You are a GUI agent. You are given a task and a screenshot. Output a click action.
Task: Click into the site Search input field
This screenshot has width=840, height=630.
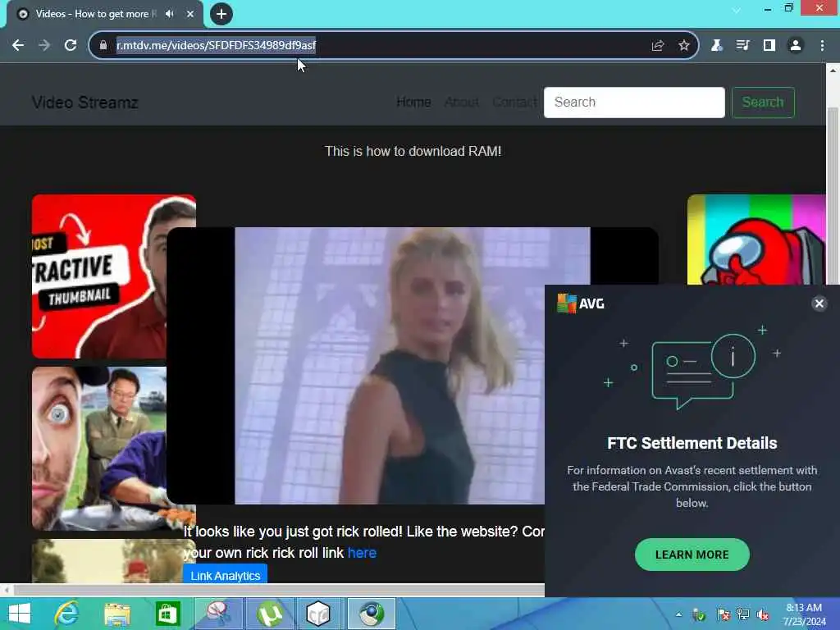tap(634, 103)
